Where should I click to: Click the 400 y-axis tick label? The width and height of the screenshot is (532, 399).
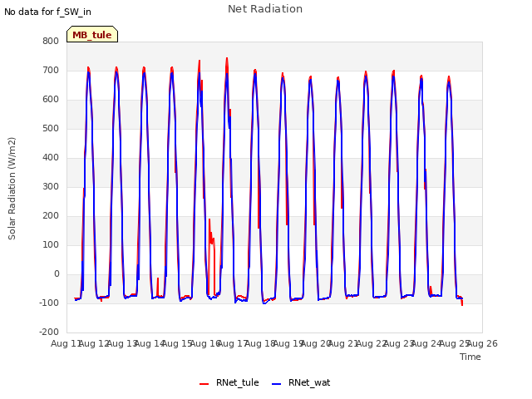[51, 157]
